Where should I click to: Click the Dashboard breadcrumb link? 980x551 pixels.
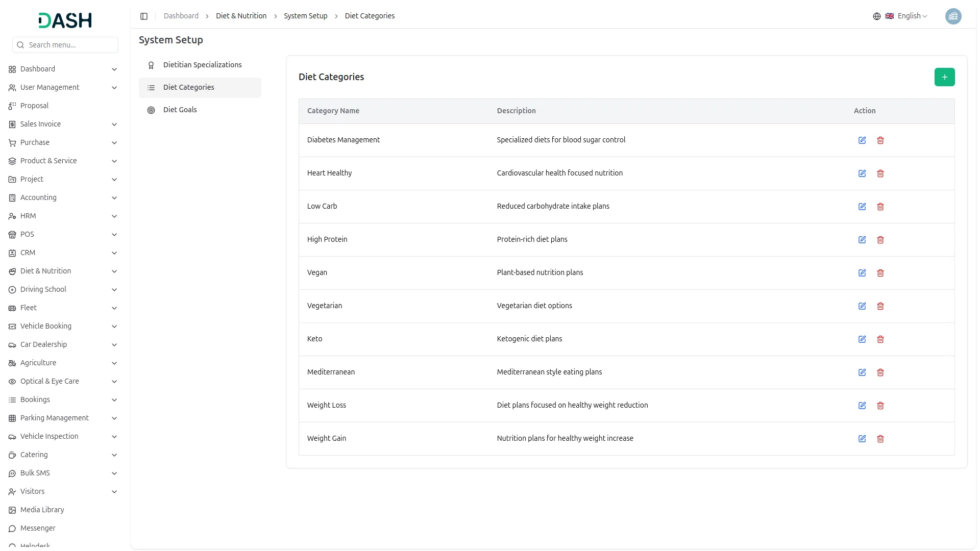pyautogui.click(x=181, y=16)
